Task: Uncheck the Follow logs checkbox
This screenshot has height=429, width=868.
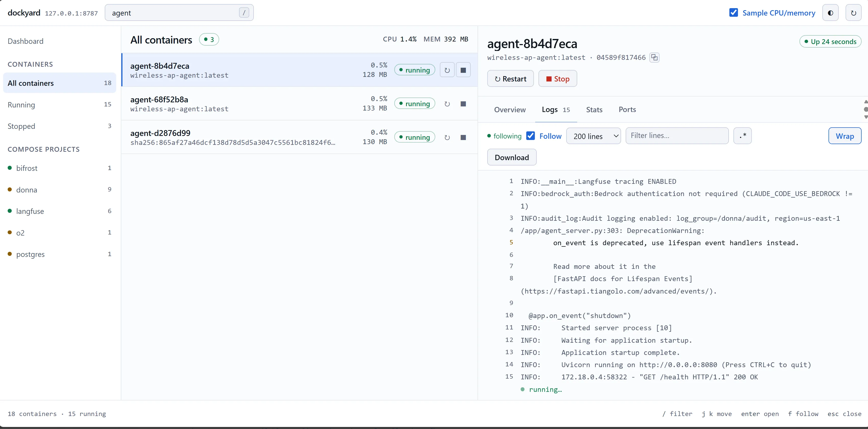Action: coord(530,136)
